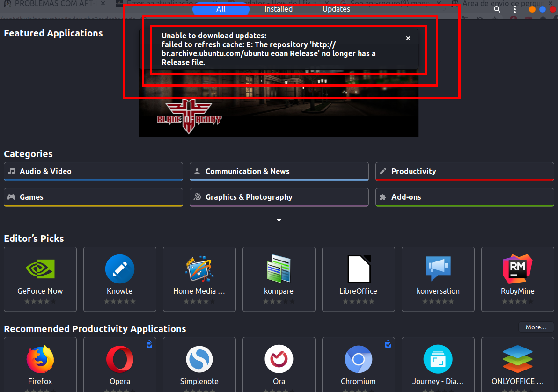Open the Chromium app icon

pyautogui.click(x=359, y=359)
